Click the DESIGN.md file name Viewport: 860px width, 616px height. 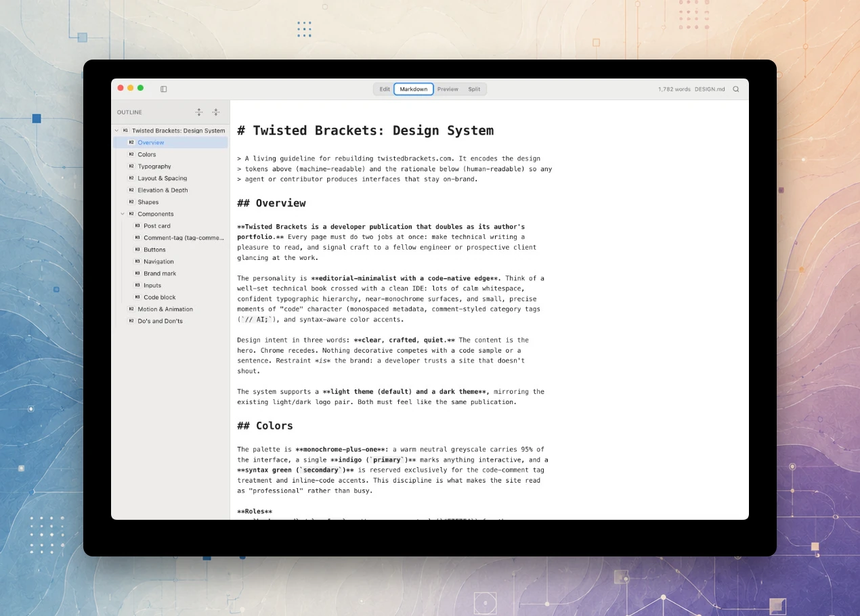click(x=710, y=89)
